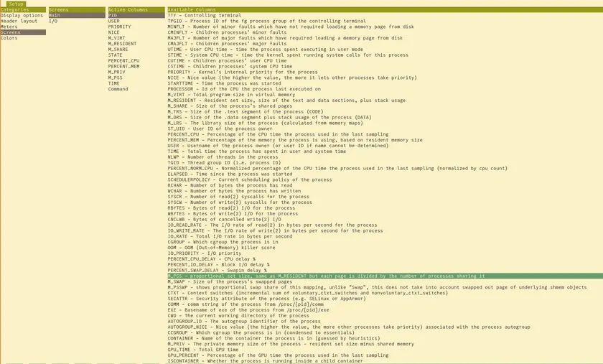603x364 pixels.
Task: Select ELAPSED – Time since process started
Action: coord(230,174)
